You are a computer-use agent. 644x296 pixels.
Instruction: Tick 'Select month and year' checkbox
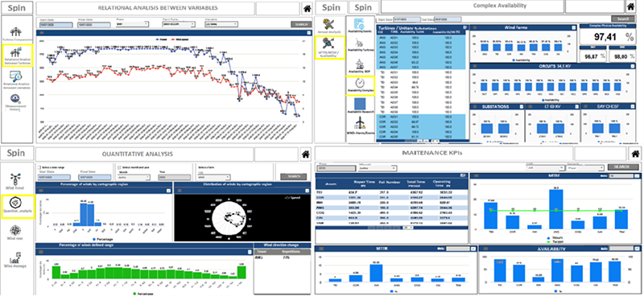pyautogui.click(x=118, y=168)
